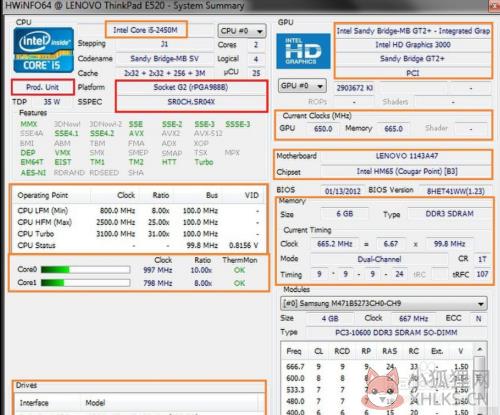Viewport: 500px width, 415px height.
Task: Click the Core0 usage bar
Action: (x=85, y=269)
